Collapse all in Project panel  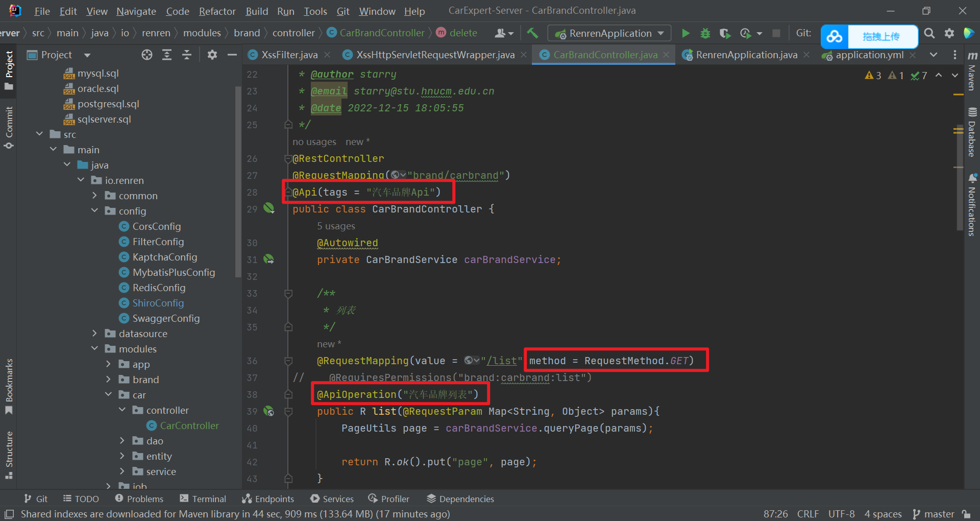click(187, 55)
